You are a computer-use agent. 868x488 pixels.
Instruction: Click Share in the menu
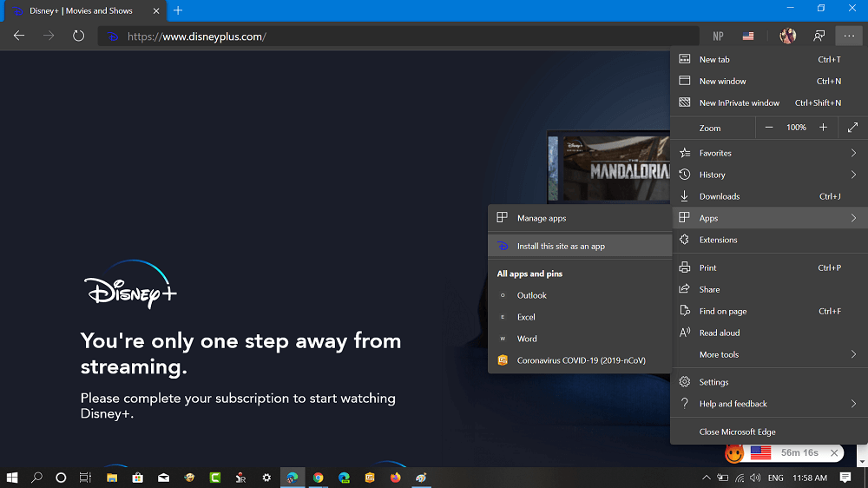769,289
